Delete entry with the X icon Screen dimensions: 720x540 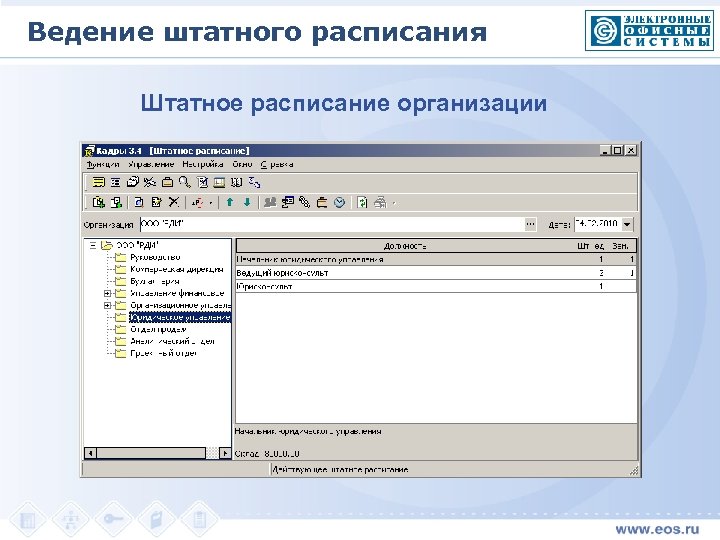174,202
